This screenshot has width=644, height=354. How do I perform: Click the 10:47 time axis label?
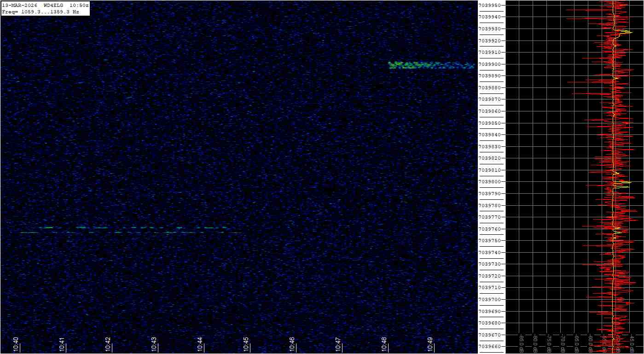[338, 344]
